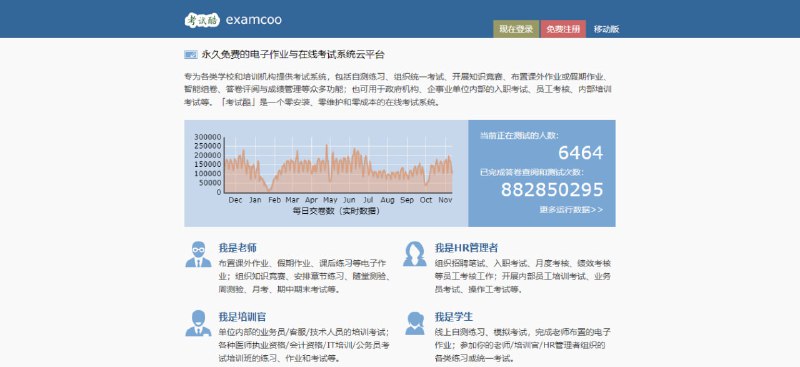Viewport: 800px width, 367px height.
Task: Click the current testers count 6464
Action: 580,153
